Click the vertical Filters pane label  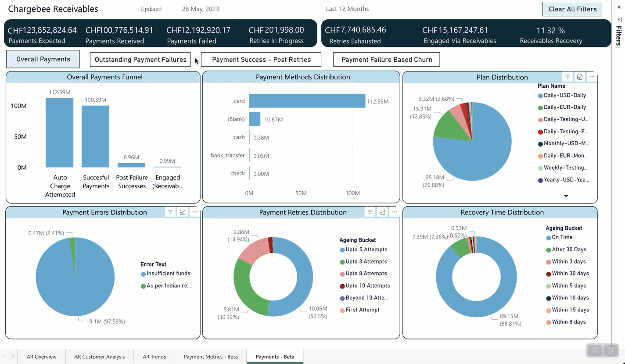pos(618,36)
